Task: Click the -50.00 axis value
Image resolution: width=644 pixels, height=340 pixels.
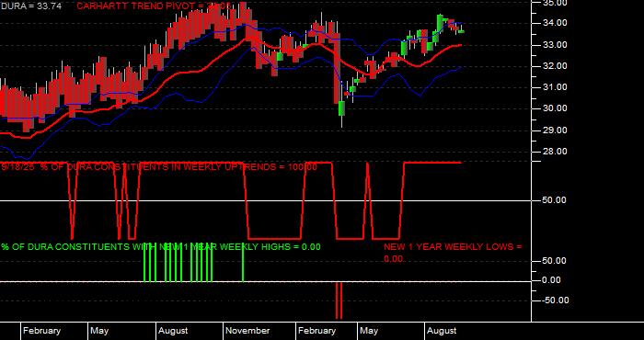Action: 556,300
